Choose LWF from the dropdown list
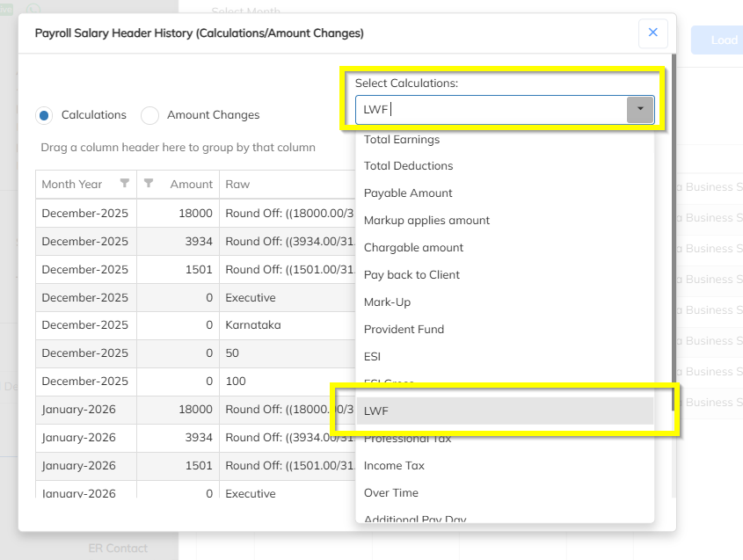This screenshot has width=743, height=560. pos(504,411)
